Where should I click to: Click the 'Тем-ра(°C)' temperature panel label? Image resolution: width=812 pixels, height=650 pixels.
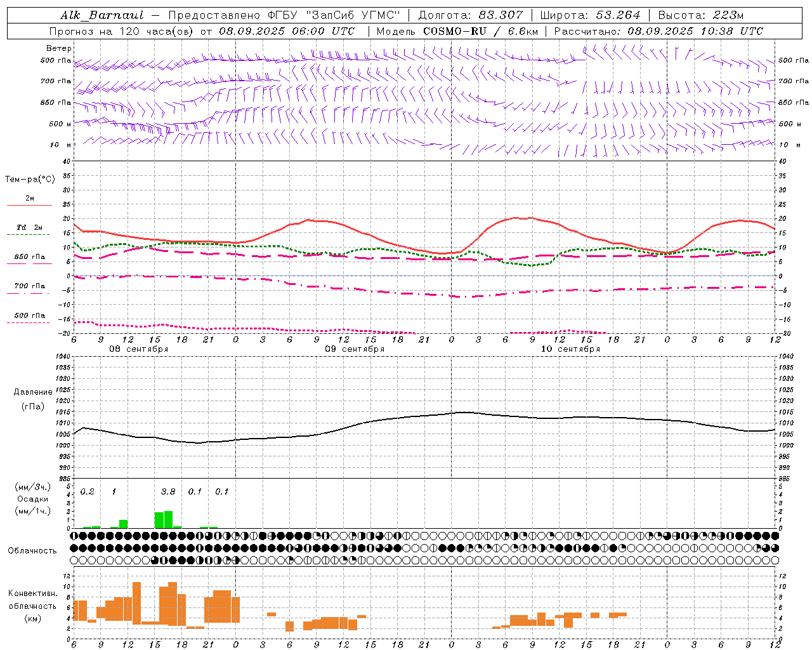(x=30, y=180)
